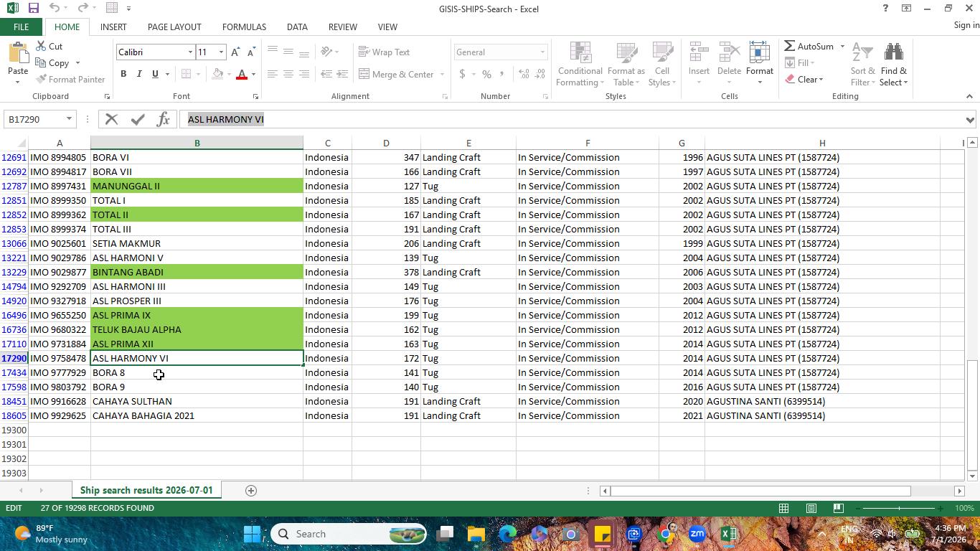Expand the Merge & Center dropdown arrow

tap(442, 74)
